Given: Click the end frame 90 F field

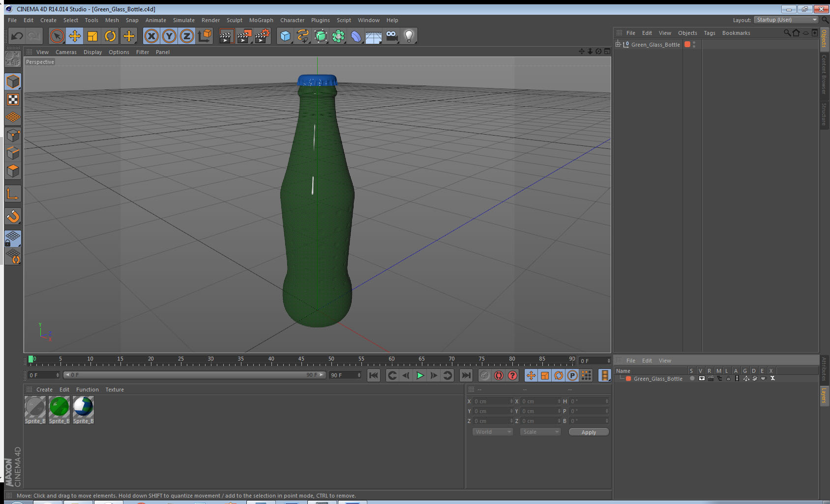Looking at the screenshot, I should 345,375.
